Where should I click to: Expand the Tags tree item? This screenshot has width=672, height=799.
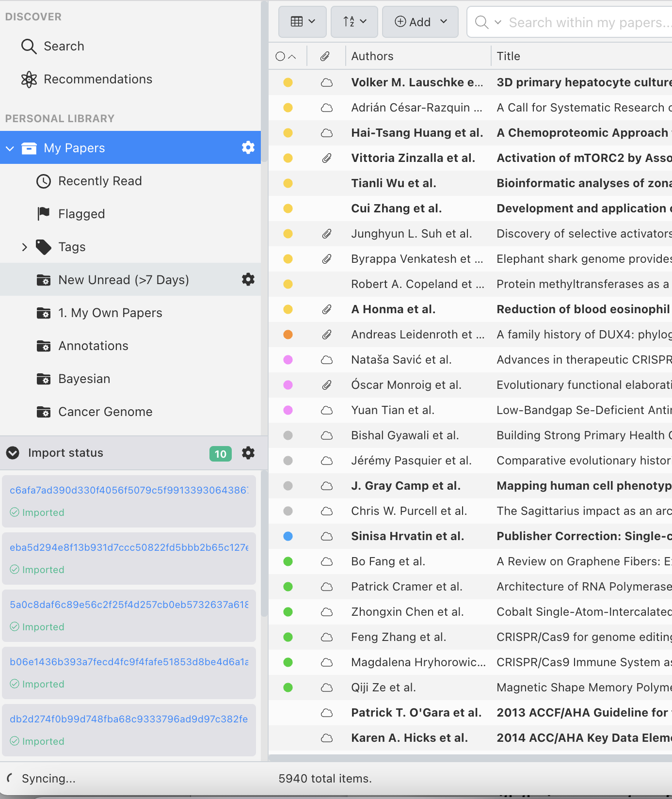point(25,247)
